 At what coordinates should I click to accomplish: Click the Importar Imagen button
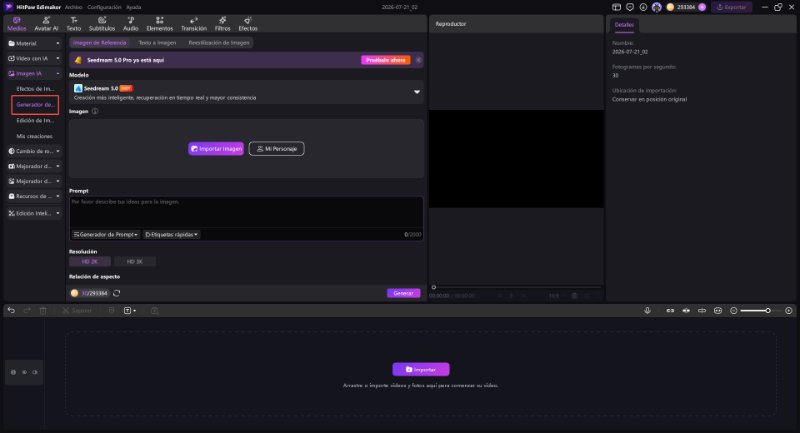click(216, 149)
